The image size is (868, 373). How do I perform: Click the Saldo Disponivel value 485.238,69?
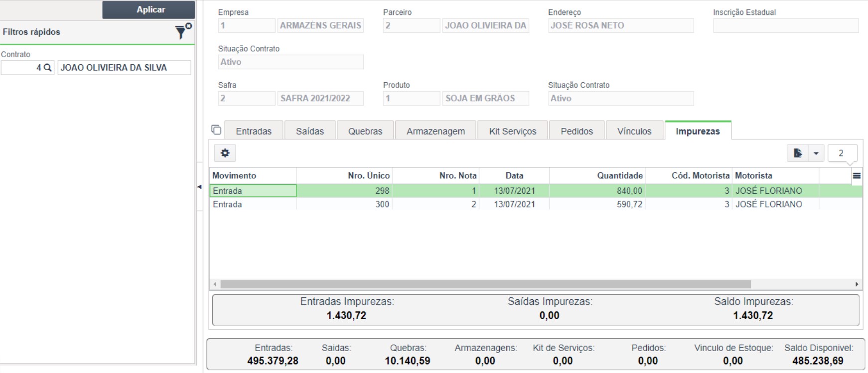(818, 361)
